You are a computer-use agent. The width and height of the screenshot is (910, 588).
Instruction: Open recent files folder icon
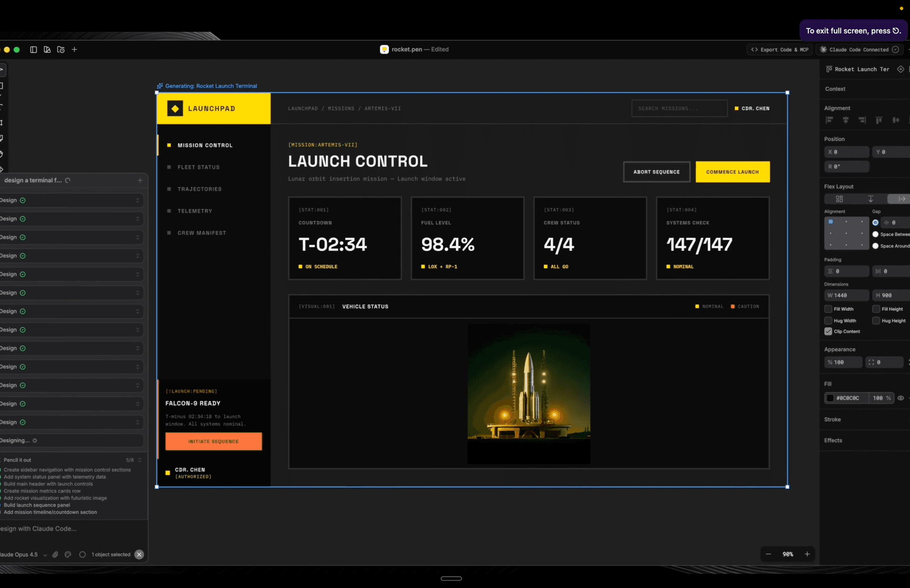(61, 50)
